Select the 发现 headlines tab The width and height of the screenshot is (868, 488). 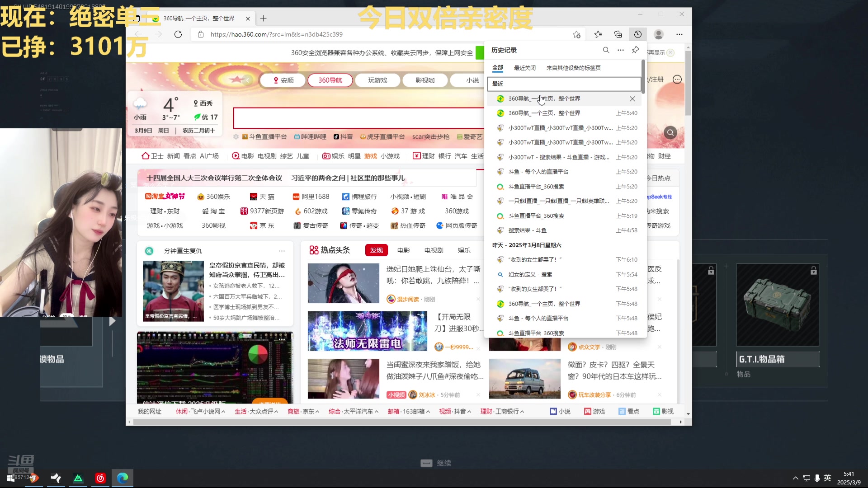click(376, 250)
